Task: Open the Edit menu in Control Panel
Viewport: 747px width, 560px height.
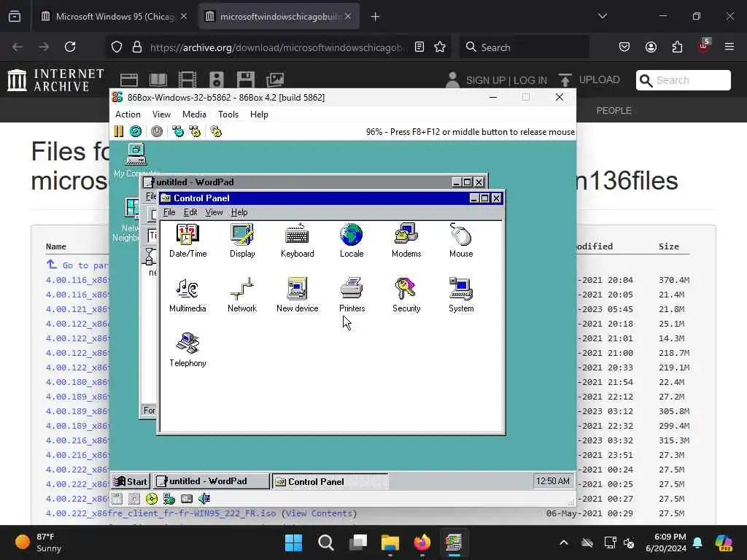Action: (190, 212)
